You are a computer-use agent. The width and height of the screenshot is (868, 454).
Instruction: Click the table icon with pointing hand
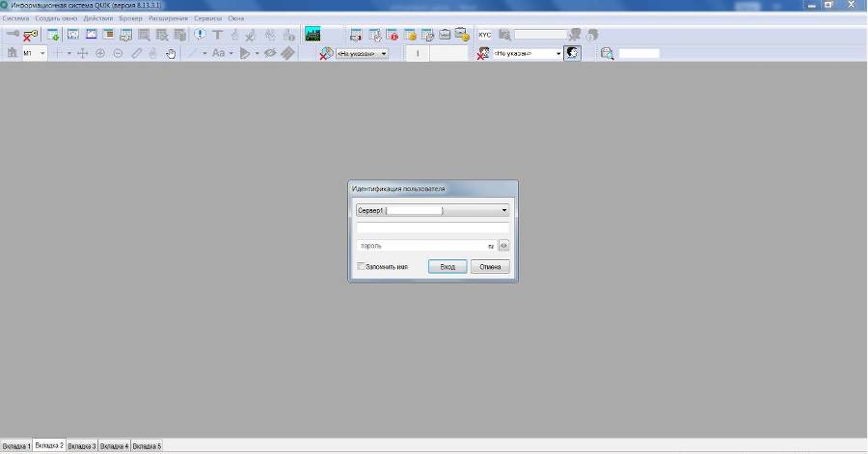[375, 36]
